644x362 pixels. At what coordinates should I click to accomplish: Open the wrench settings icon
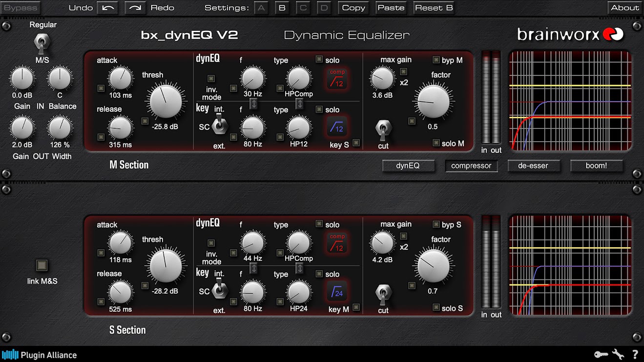(x=618, y=354)
